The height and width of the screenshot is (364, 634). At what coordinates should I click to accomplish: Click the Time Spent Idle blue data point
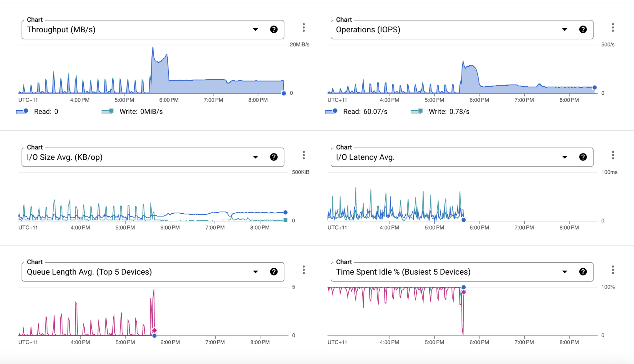click(464, 287)
